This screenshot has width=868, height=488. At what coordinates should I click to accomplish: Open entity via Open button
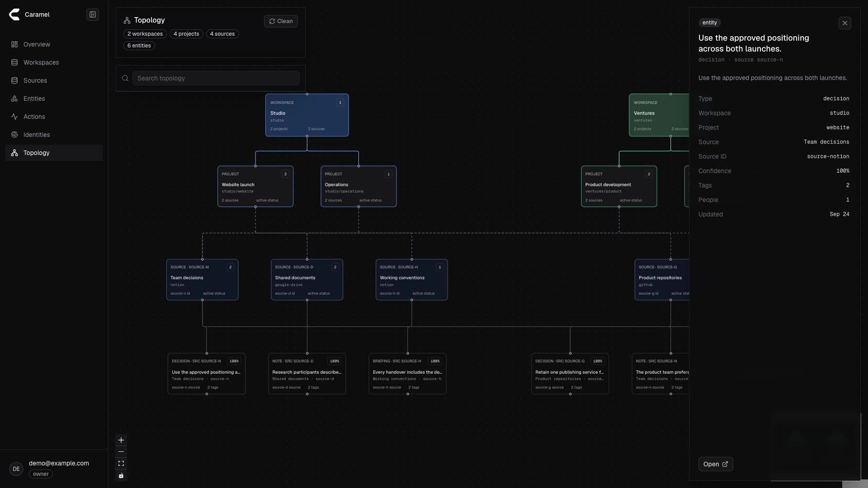click(716, 464)
